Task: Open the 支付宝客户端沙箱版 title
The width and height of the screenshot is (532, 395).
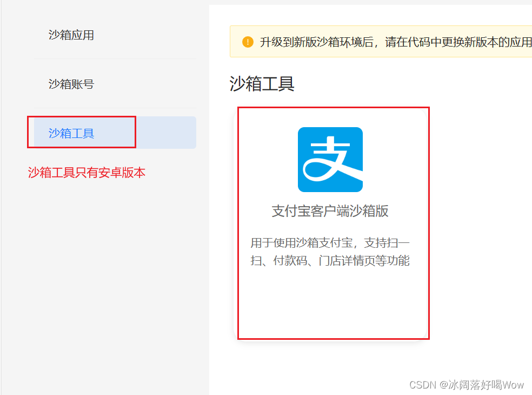Action: (330, 211)
